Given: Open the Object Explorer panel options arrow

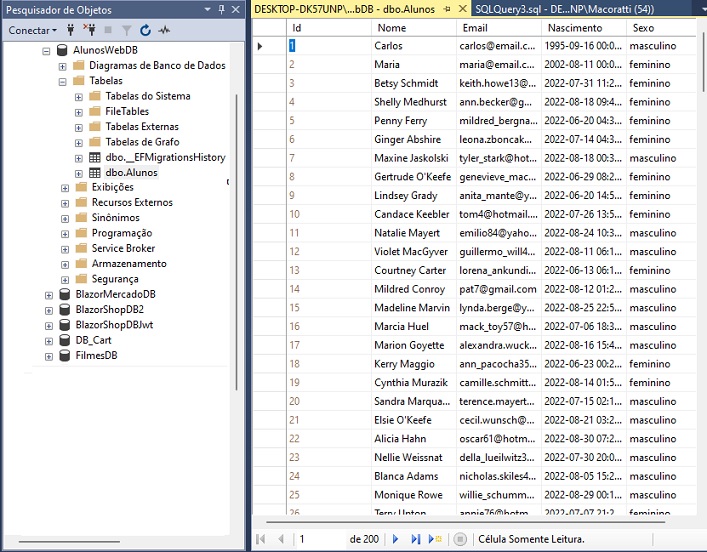Looking at the screenshot, I should 207,9.
